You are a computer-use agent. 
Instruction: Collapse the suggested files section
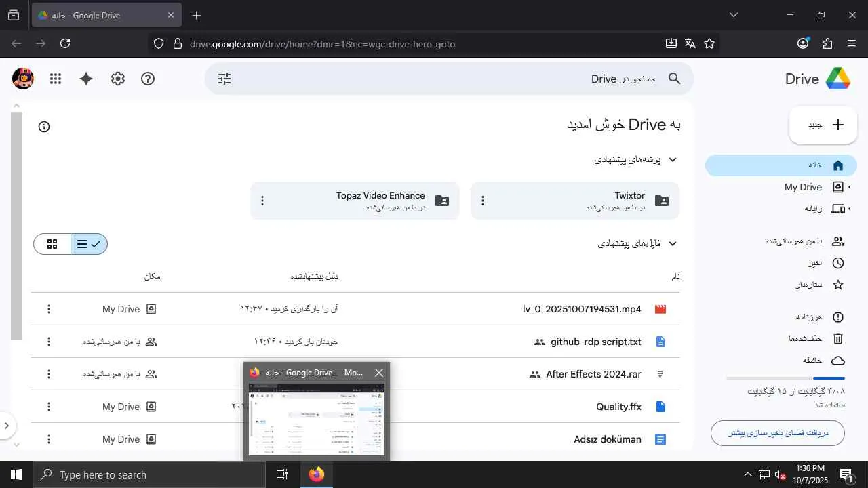673,244
